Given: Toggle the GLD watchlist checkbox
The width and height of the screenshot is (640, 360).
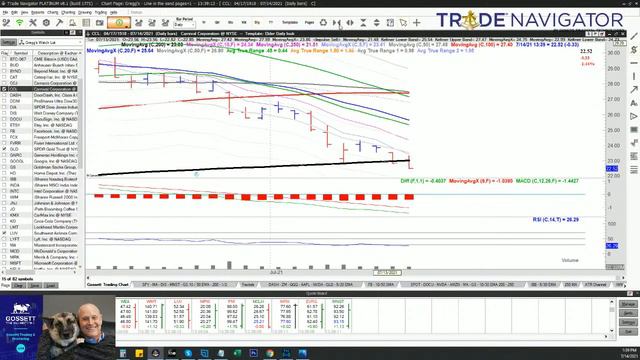Looking at the screenshot, I should [4, 149].
